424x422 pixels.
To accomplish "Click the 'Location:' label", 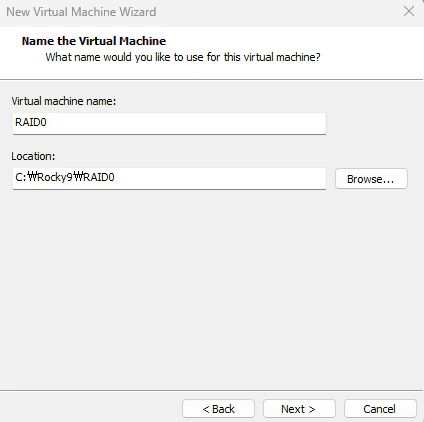I will tap(33, 156).
